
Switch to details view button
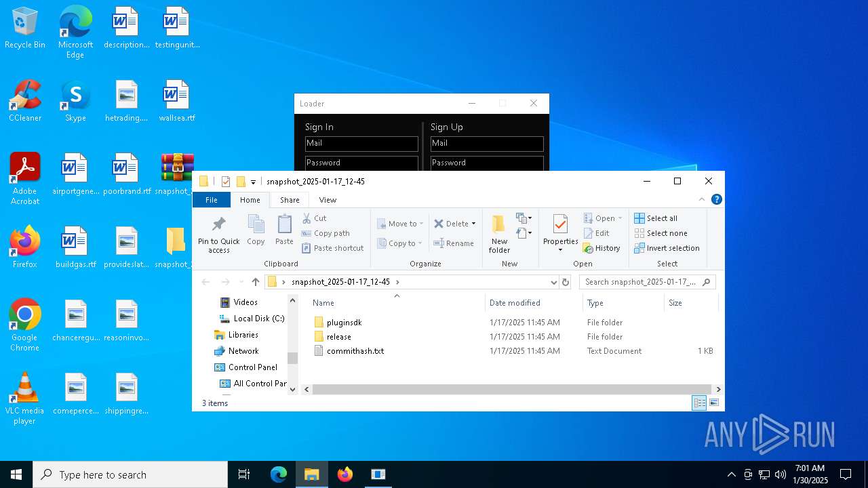(x=699, y=403)
